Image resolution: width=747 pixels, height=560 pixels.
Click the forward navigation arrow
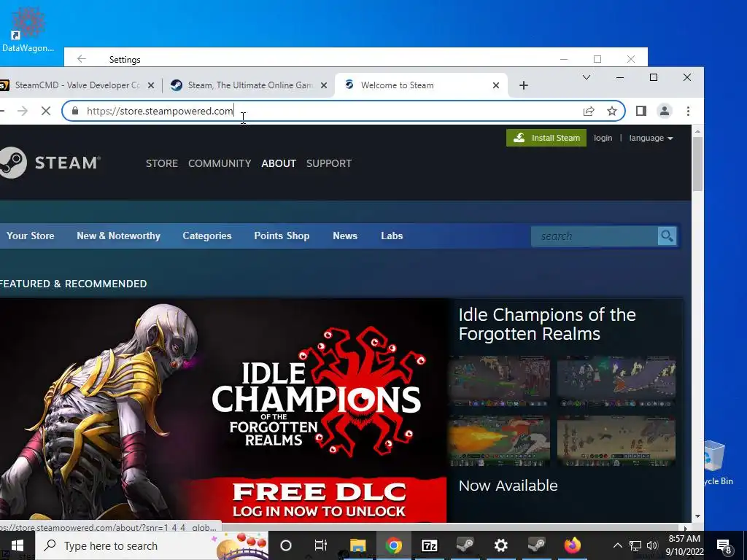click(23, 111)
